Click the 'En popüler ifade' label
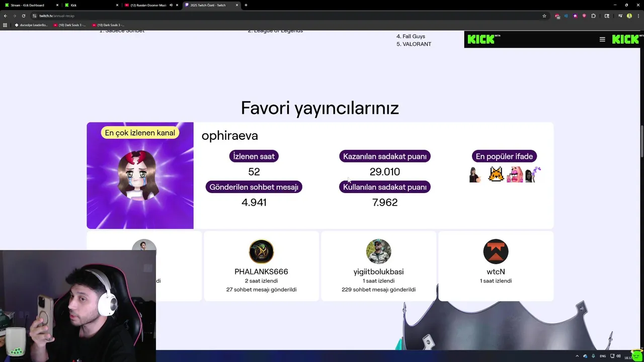Image resolution: width=644 pixels, height=362 pixels. point(504,156)
